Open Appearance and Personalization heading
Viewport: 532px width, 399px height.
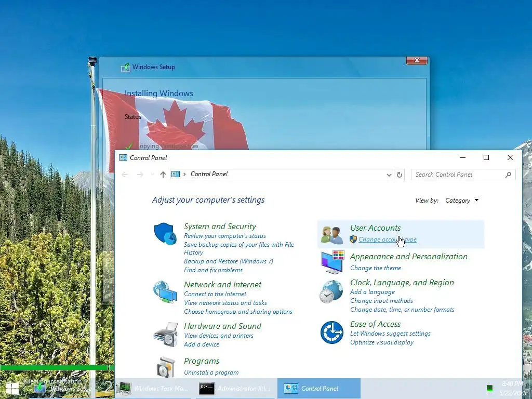[409, 257]
